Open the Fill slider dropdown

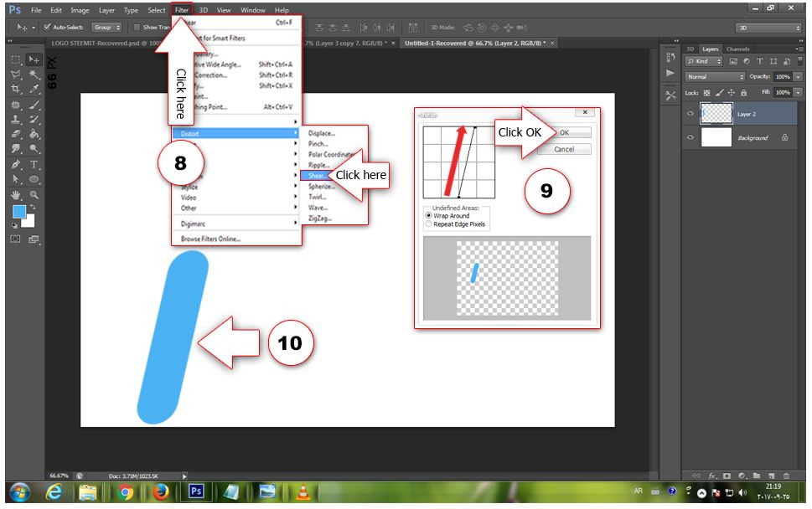click(798, 92)
